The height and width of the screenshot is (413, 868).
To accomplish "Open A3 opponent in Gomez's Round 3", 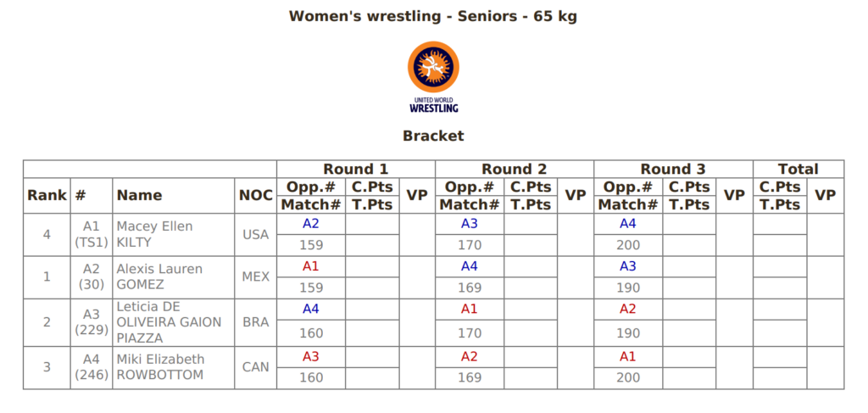I will pos(628,266).
